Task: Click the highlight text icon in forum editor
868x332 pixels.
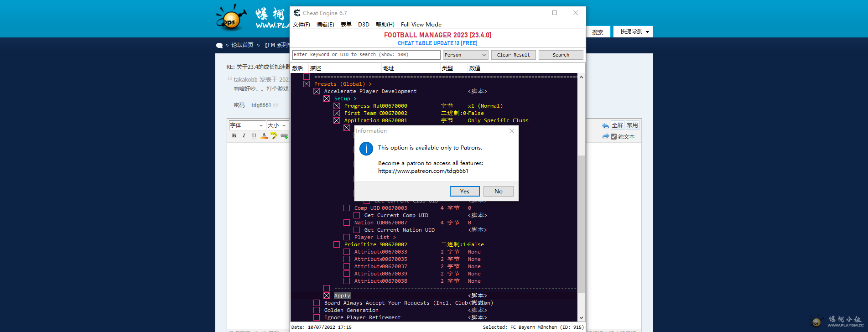Action: click(274, 135)
